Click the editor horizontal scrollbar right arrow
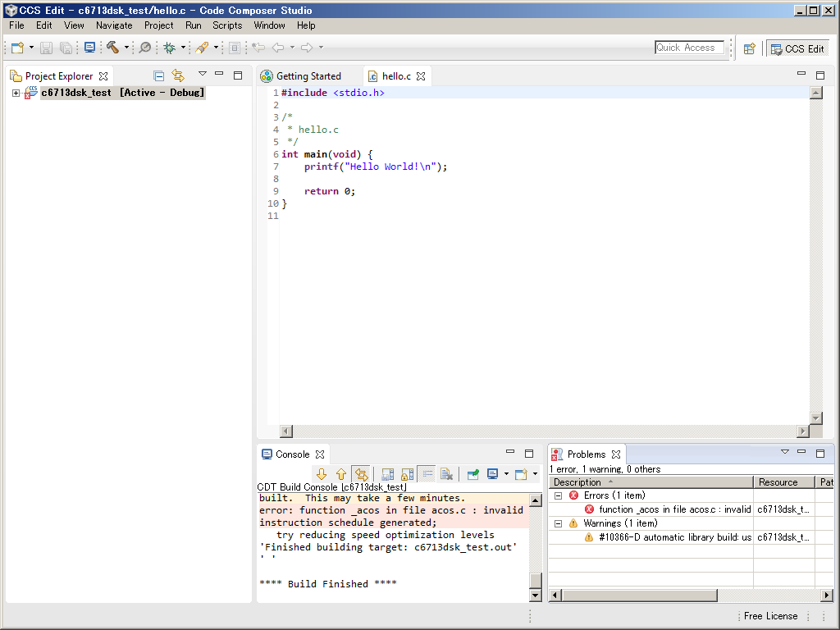 (802, 431)
